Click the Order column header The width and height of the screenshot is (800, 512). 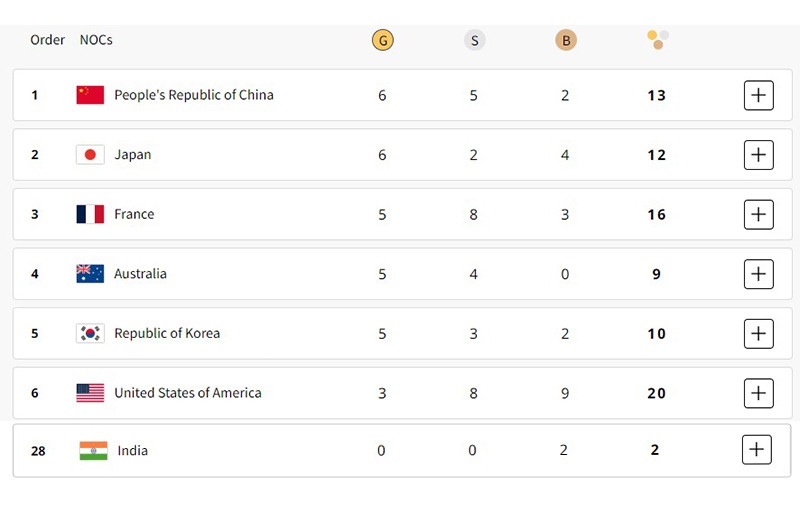[48, 40]
